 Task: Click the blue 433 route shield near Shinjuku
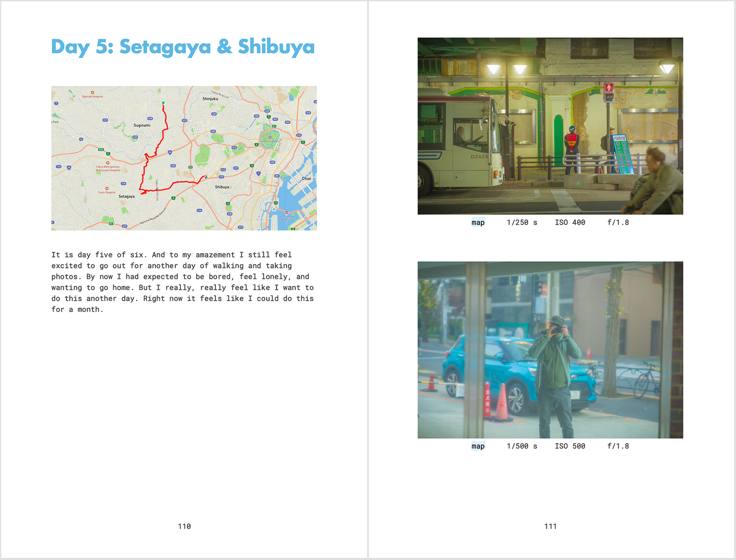[213, 114]
